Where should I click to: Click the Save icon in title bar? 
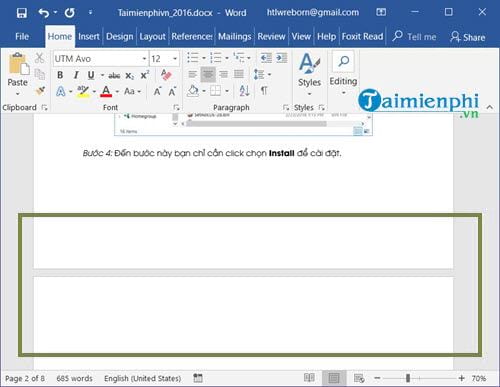pos(22,13)
